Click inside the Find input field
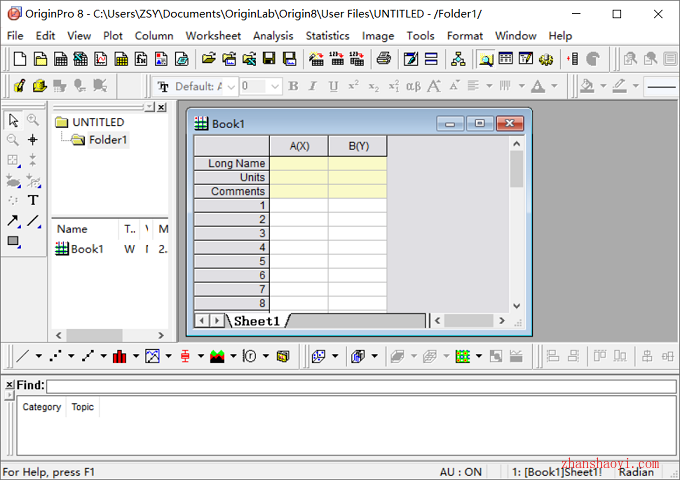The width and height of the screenshot is (680, 480). [361, 386]
